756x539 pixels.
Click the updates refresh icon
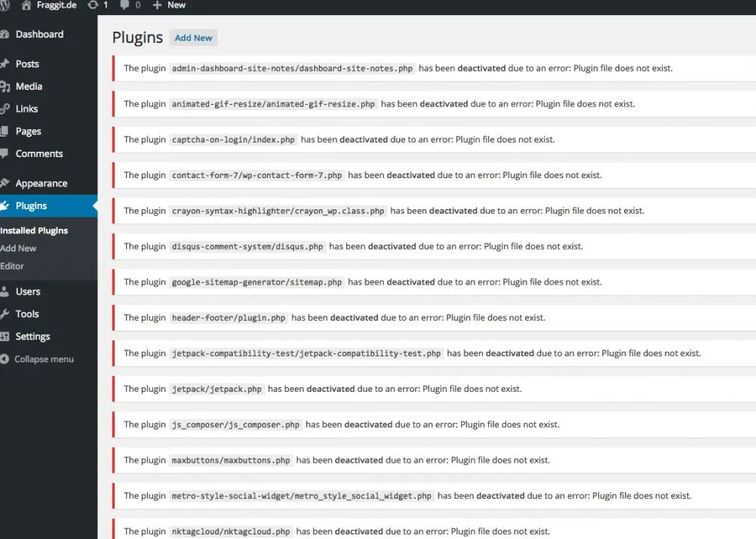tap(93, 5)
